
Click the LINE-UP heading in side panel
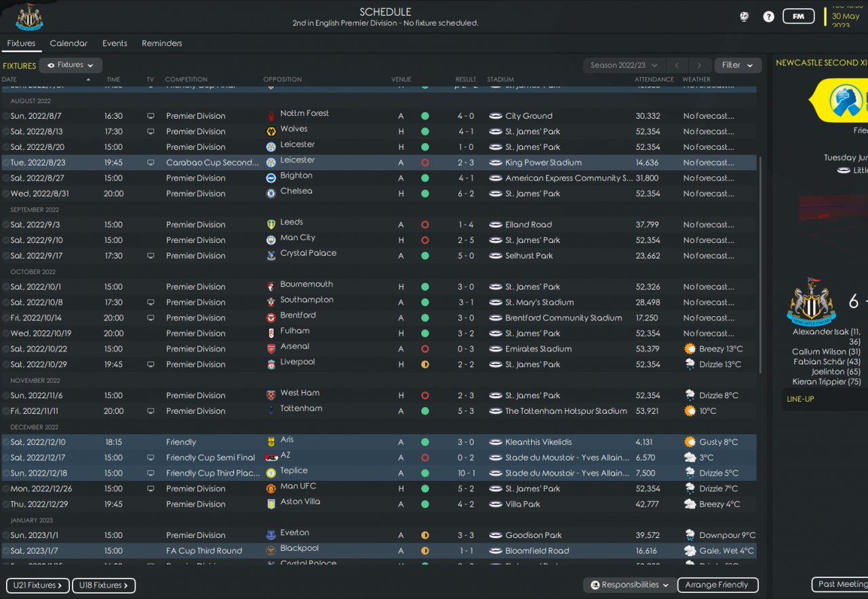[x=800, y=399]
